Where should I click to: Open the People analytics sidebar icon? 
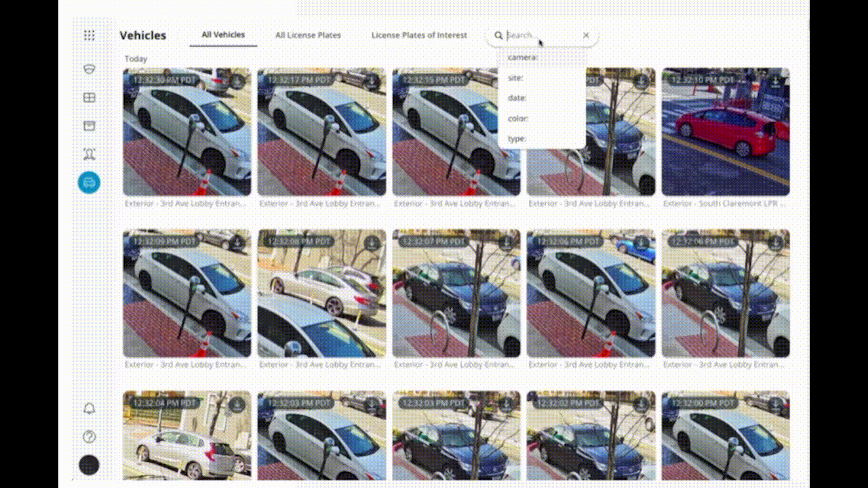[89, 154]
